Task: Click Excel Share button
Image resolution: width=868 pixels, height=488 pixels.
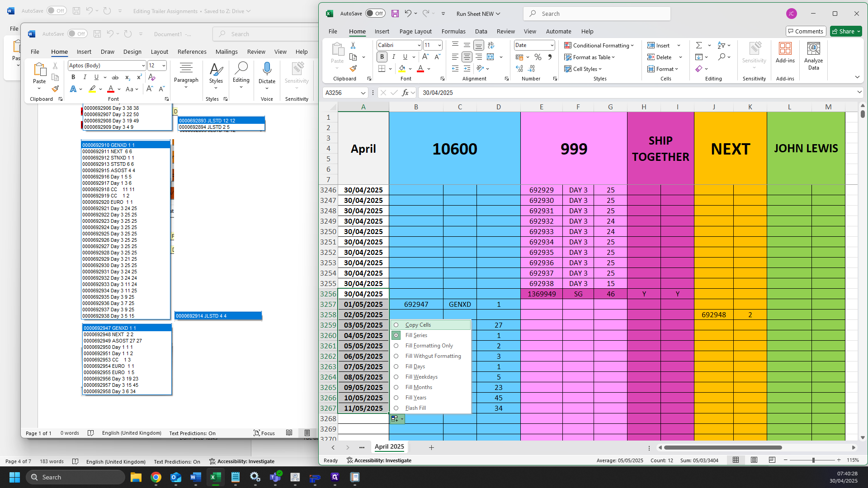Action: click(846, 31)
